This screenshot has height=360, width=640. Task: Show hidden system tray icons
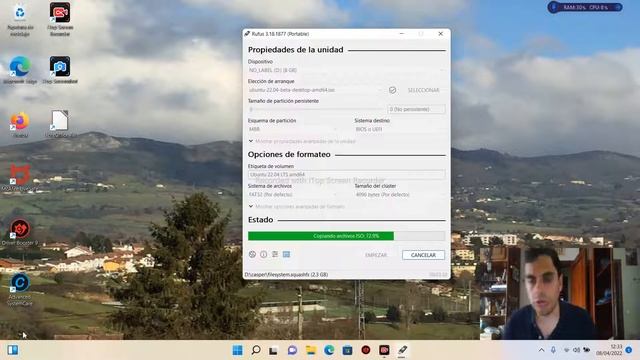click(541, 350)
